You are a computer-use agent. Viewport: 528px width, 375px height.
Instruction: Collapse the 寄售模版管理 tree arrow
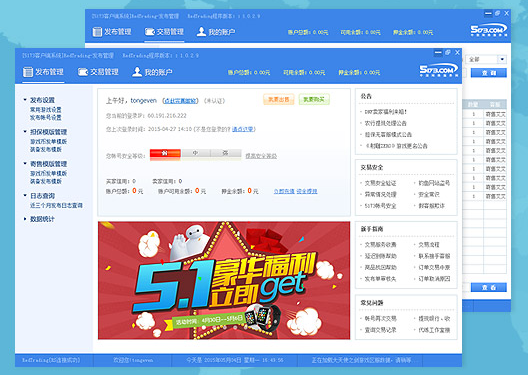tap(25, 164)
